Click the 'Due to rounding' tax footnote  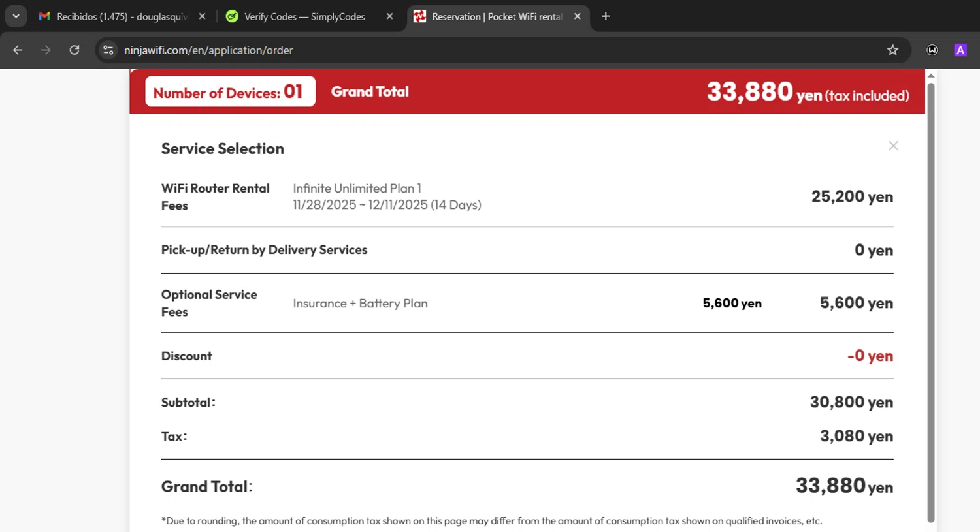click(x=491, y=521)
